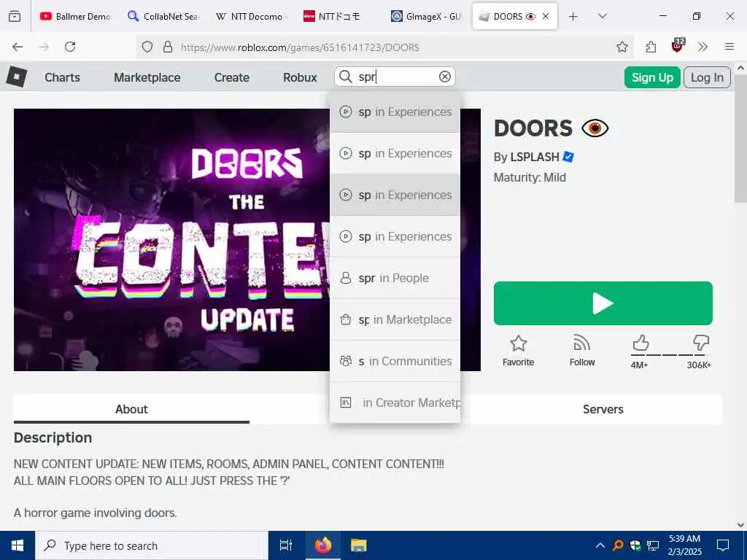Click the green Sign Up button
This screenshot has height=560, width=747.
652,77
